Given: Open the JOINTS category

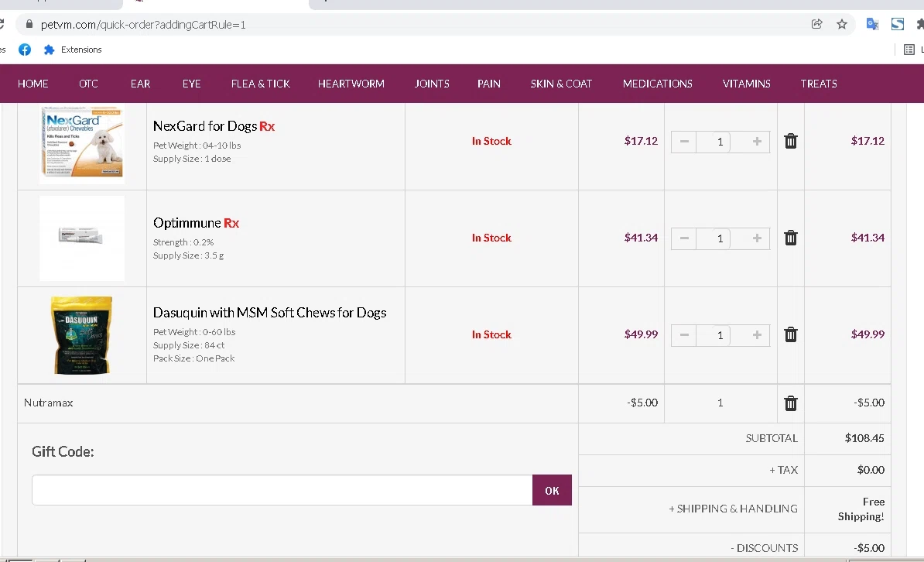Looking at the screenshot, I should [x=432, y=84].
